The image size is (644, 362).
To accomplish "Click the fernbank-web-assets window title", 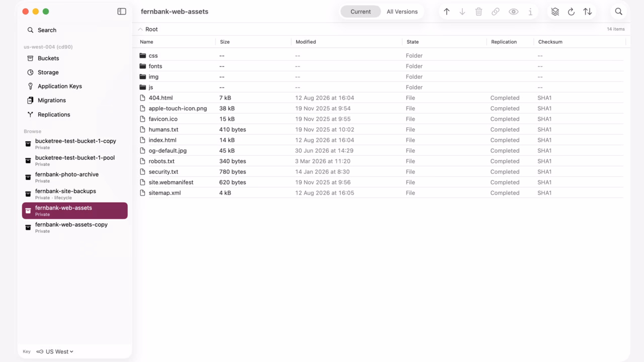I will click(x=175, y=12).
